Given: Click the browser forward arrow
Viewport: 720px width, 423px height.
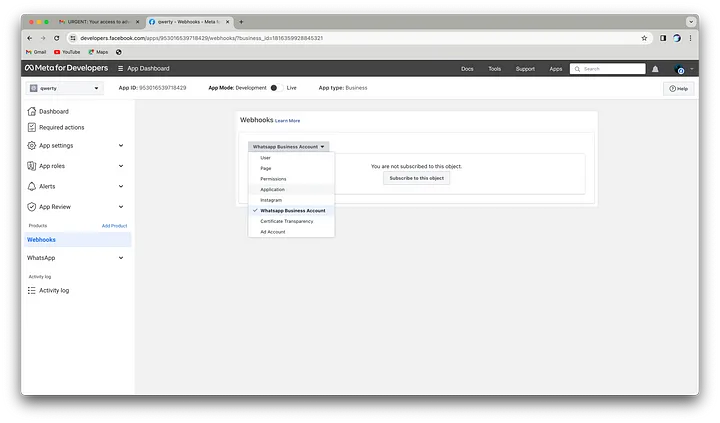Looking at the screenshot, I should 43,38.
